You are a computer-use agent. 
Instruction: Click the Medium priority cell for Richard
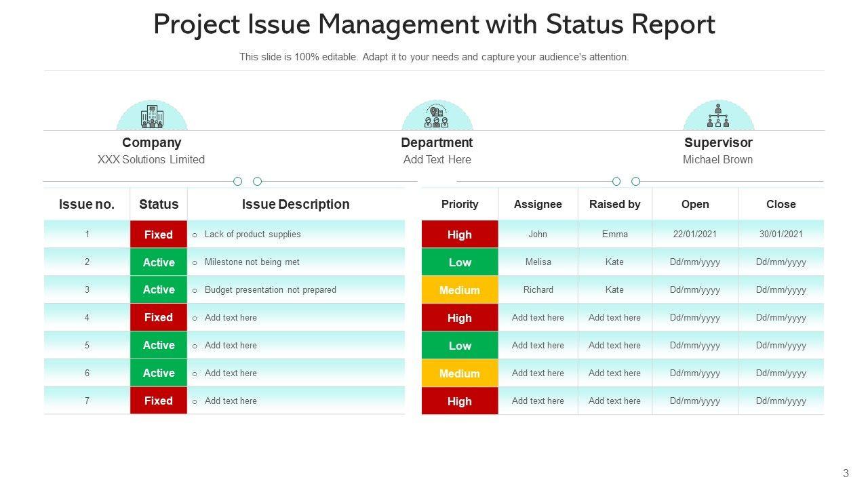(460, 290)
